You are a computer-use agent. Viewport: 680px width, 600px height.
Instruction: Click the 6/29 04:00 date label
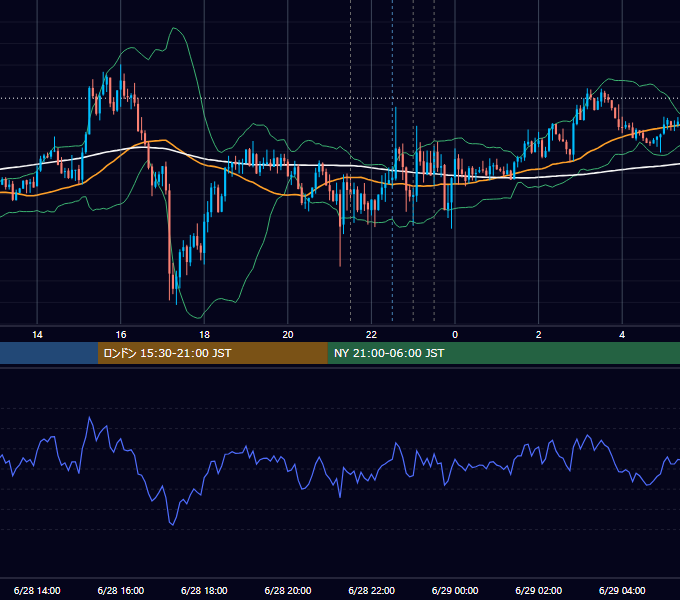[x=622, y=590]
